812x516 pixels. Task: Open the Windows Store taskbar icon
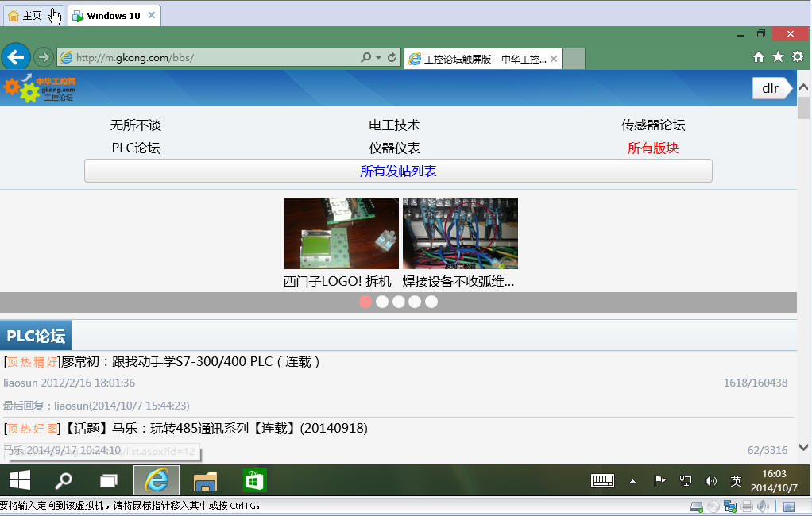[x=254, y=480]
